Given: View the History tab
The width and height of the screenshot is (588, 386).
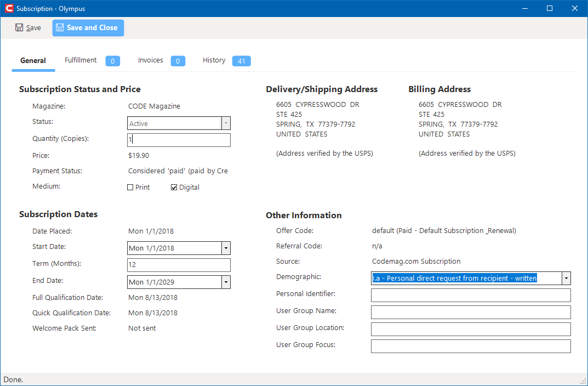Looking at the screenshot, I should (x=214, y=60).
